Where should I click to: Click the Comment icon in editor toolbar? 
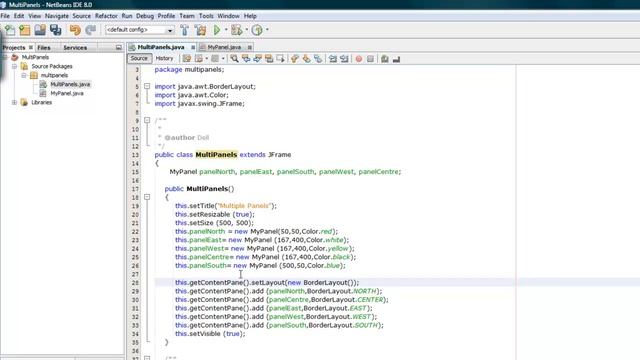point(384,59)
